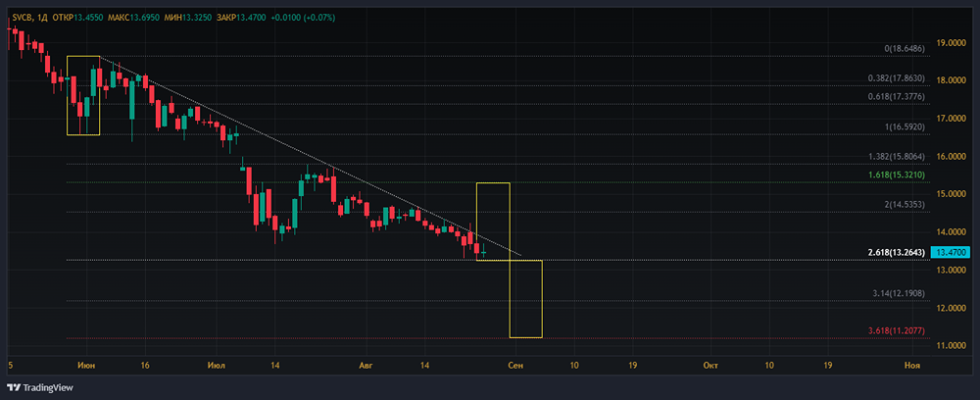Click 14.0000 on the price axis

[951, 232]
